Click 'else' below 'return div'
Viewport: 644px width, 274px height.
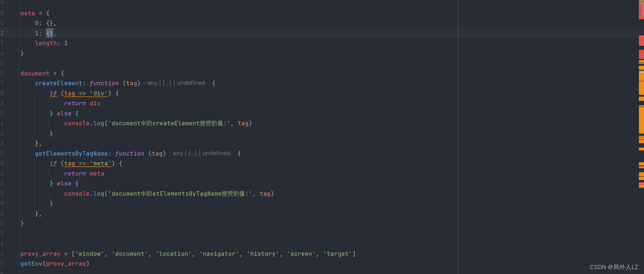pyautogui.click(x=64, y=114)
